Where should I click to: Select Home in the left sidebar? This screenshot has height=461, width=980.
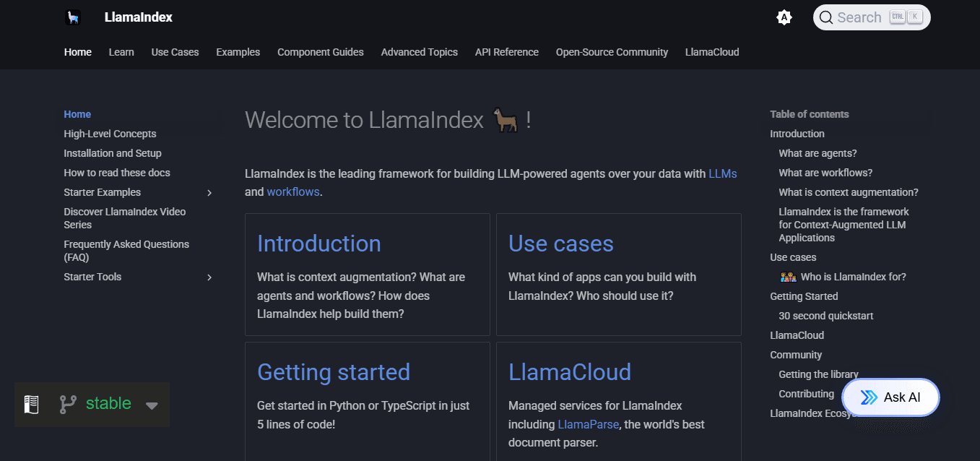77,114
